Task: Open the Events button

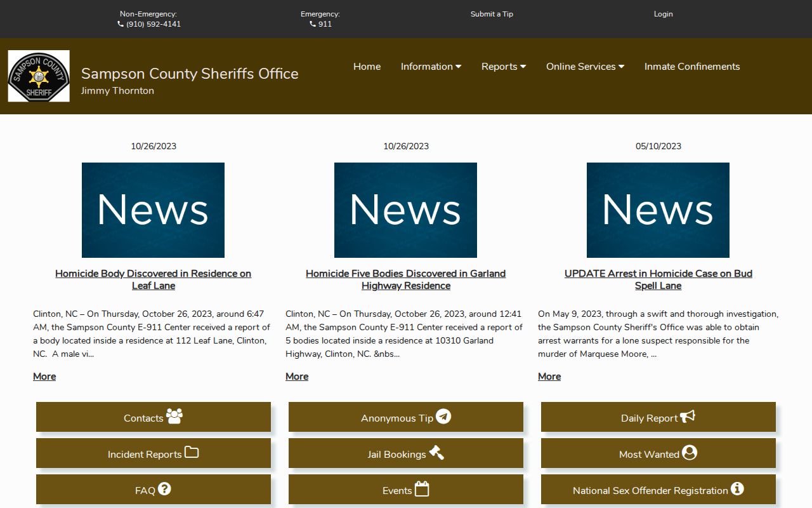Action: click(406, 490)
